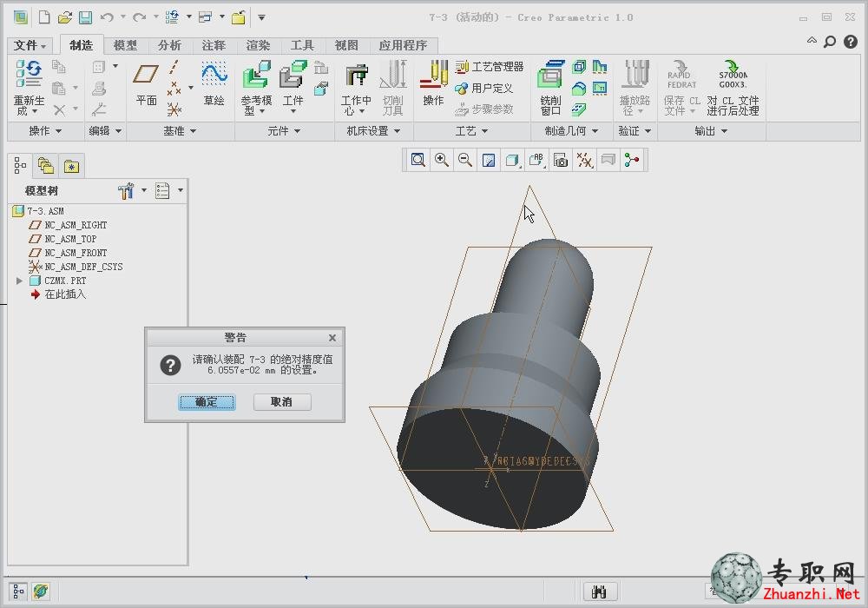868x608 pixels.
Task: Expand the Process (工艺) group dropdown
Action: [471, 131]
